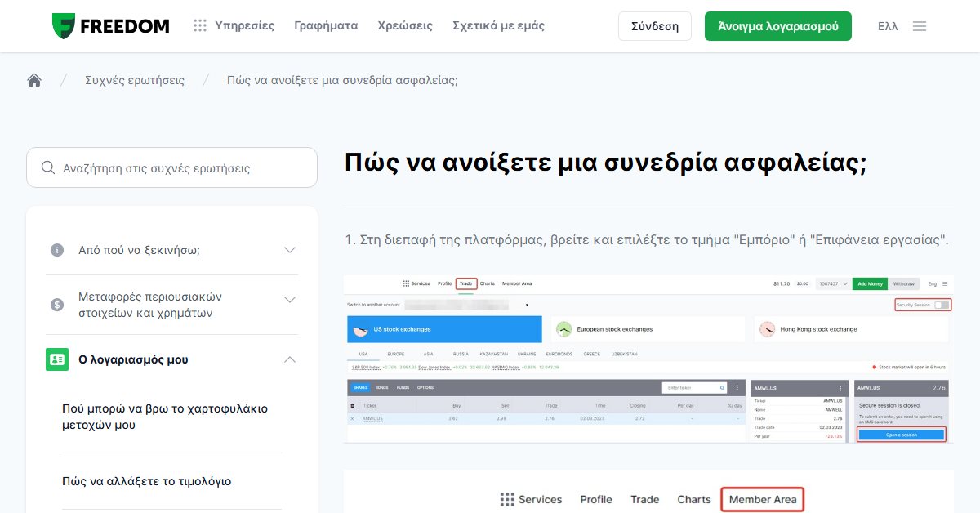Click the page heading 'Πώς να ανοίξετε μια συνεδρία ασφαλείας;'
The image size is (980, 513).
point(605,163)
